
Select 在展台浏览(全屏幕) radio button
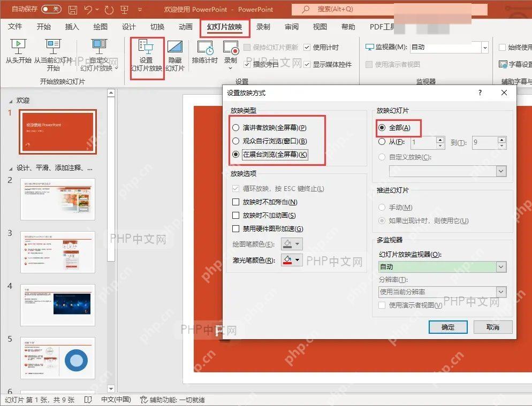click(236, 155)
